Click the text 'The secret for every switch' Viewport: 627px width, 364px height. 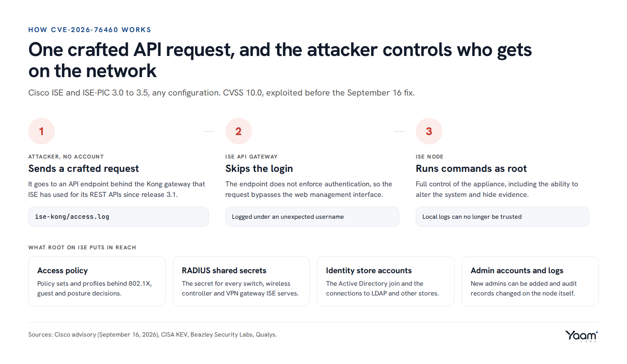[x=240, y=288]
